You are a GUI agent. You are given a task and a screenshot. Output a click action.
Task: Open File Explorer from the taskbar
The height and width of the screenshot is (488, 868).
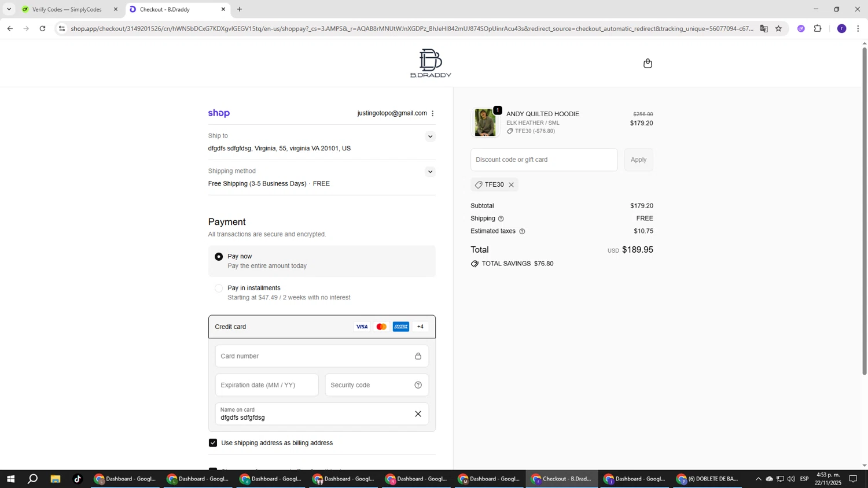coord(56,479)
